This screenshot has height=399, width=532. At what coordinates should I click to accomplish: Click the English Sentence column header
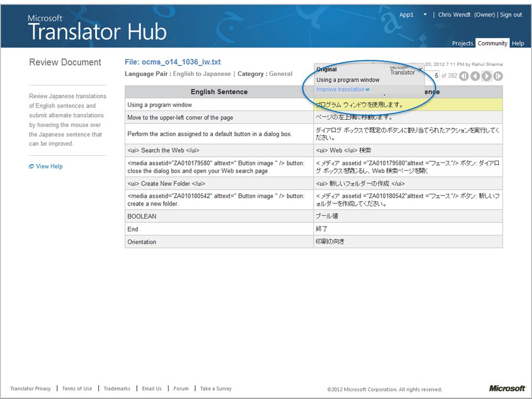click(219, 92)
